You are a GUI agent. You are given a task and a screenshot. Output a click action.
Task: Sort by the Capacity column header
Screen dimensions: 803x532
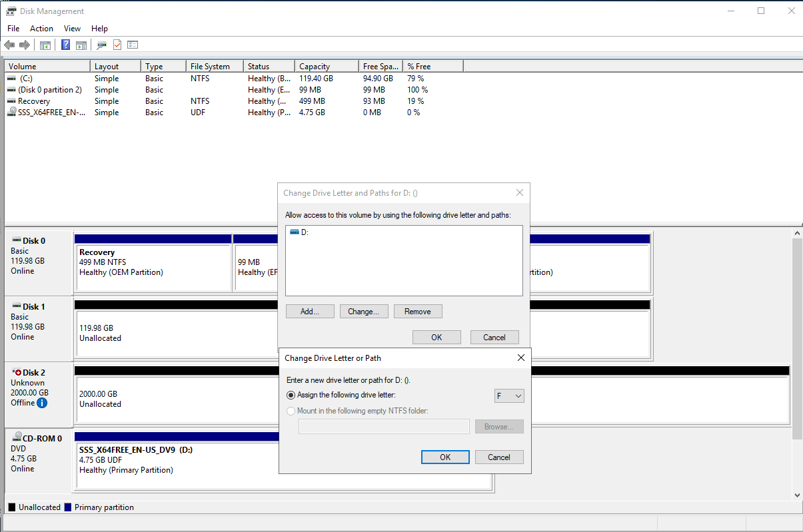click(327, 66)
